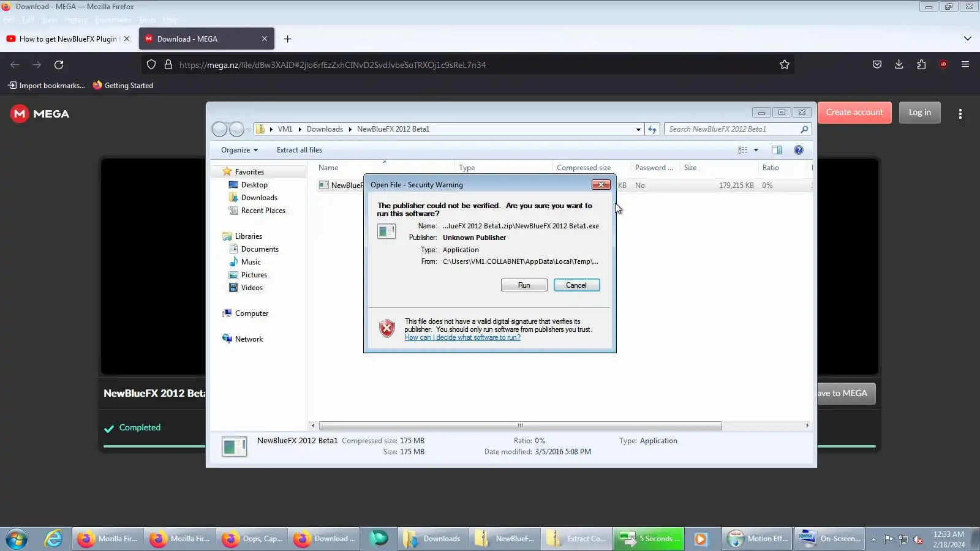This screenshot has width=980, height=551.
Task: List all Firefox tabs with the chevron
Action: pyautogui.click(x=968, y=39)
